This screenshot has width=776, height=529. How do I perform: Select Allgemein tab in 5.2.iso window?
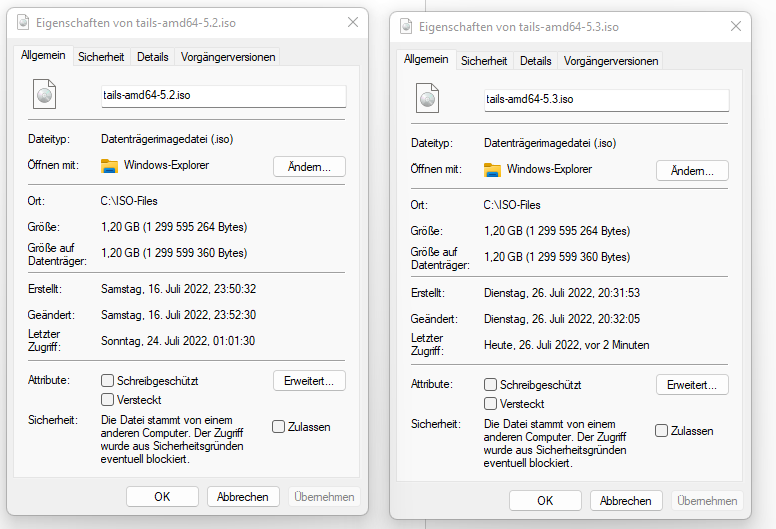(43, 55)
